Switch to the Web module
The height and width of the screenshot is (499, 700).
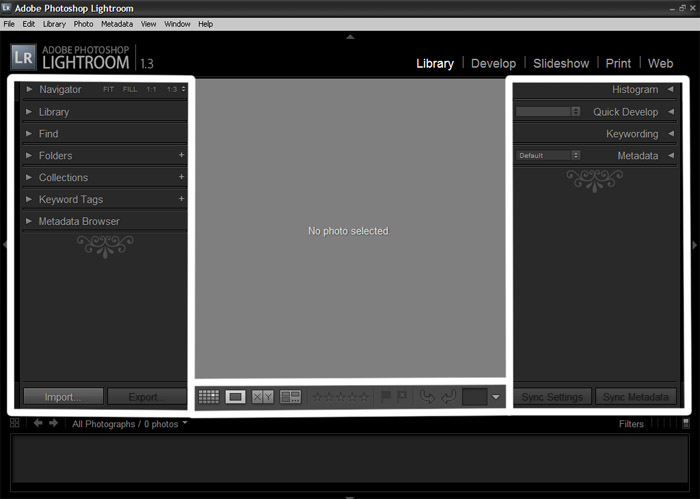pyautogui.click(x=660, y=63)
